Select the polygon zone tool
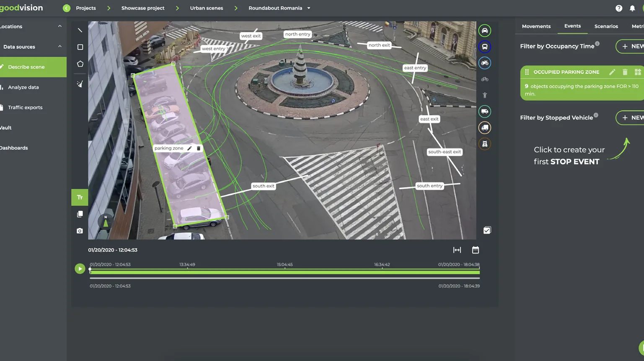 [x=80, y=64]
